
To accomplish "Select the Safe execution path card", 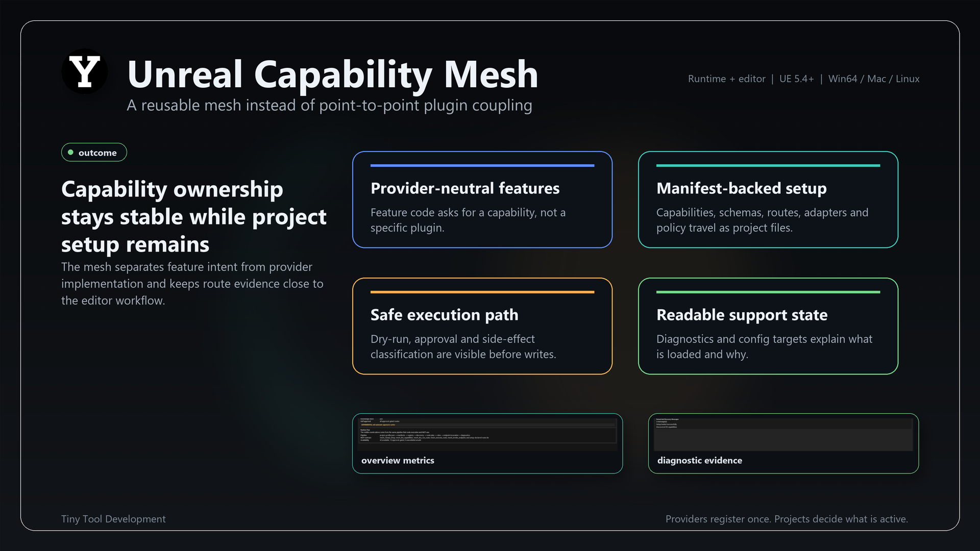I will (x=482, y=326).
